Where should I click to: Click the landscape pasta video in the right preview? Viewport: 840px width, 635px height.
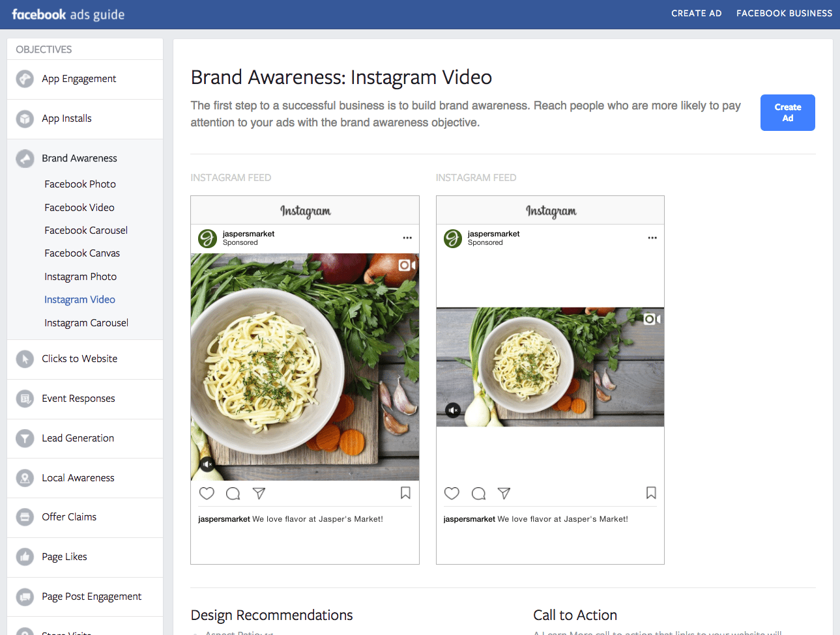(550, 367)
